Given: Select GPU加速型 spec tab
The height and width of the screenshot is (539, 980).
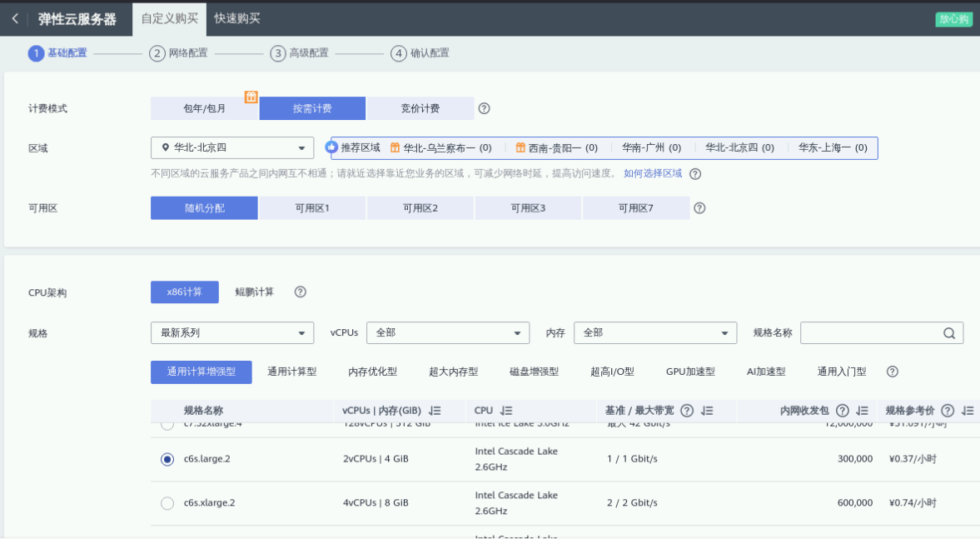Looking at the screenshot, I should (690, 372).
